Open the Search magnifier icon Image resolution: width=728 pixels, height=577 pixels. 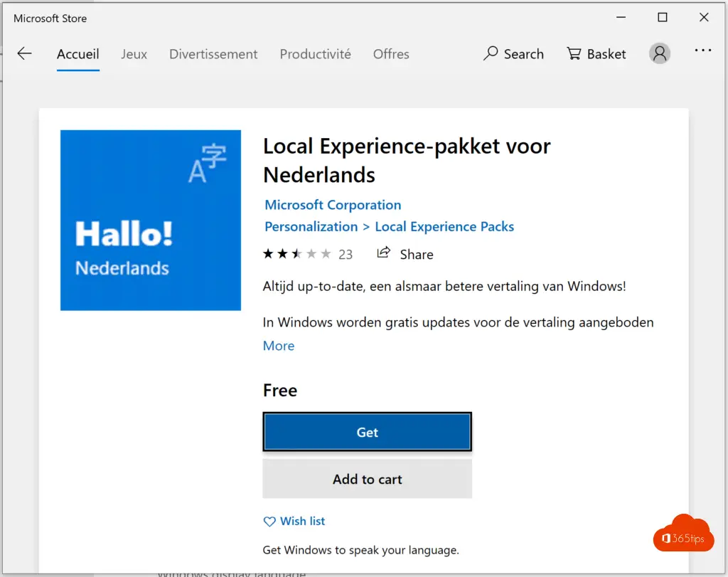[491, 54]
